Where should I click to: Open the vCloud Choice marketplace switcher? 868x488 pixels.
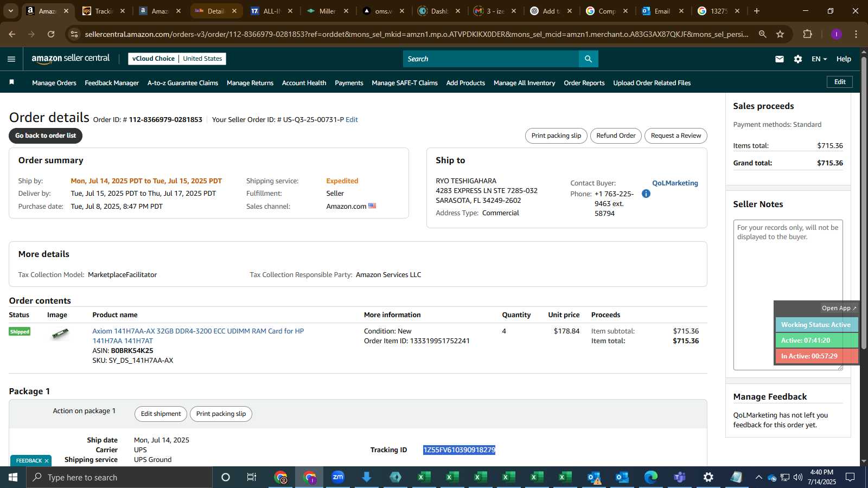(x=177, y=59)
